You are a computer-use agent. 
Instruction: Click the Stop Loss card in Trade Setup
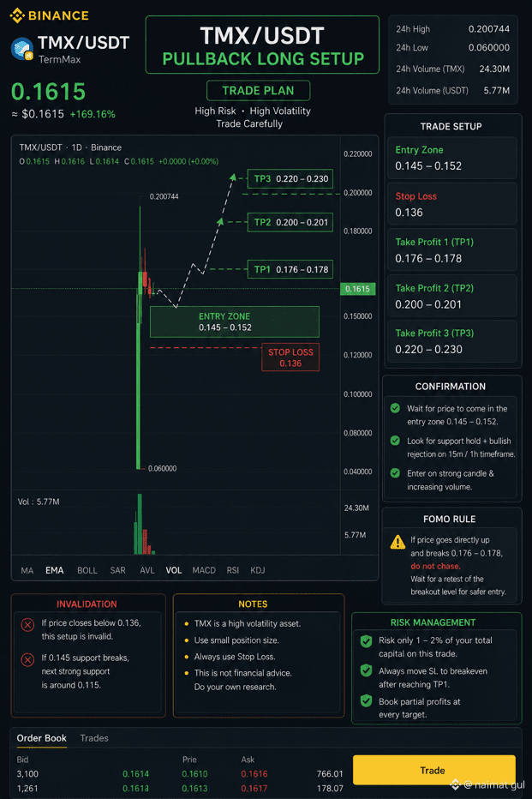tap(452, 204)
